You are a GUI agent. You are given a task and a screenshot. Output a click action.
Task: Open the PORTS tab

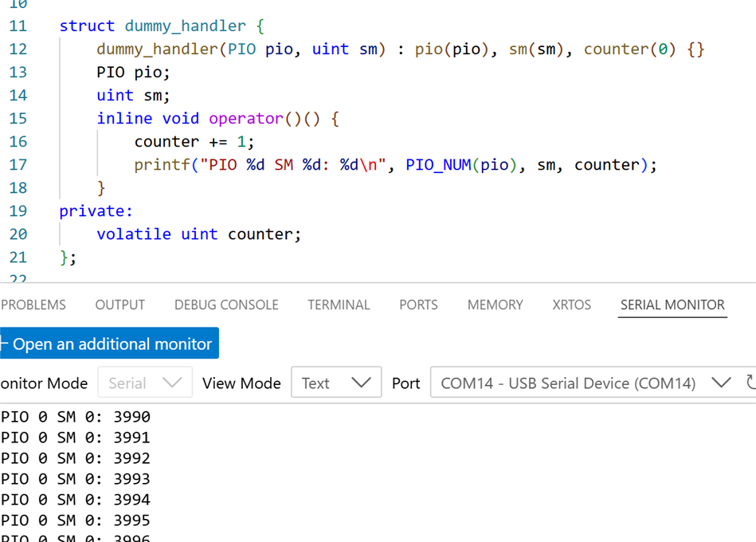(418, 304)
